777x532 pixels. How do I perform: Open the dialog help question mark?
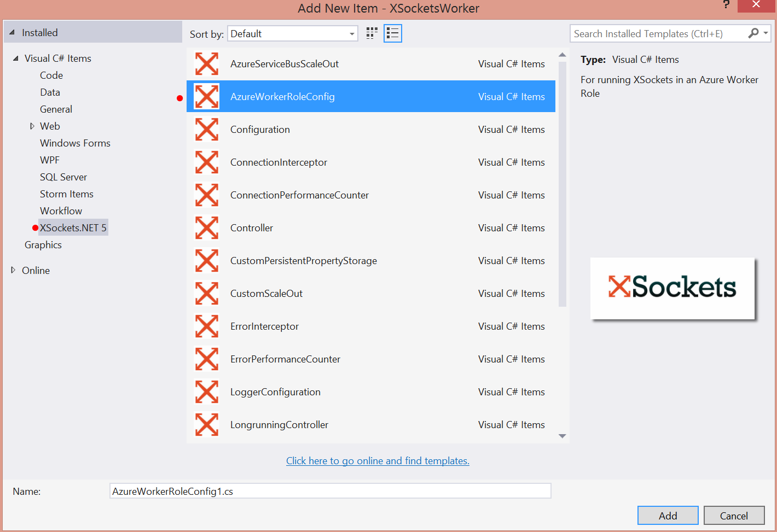[726, 5]
